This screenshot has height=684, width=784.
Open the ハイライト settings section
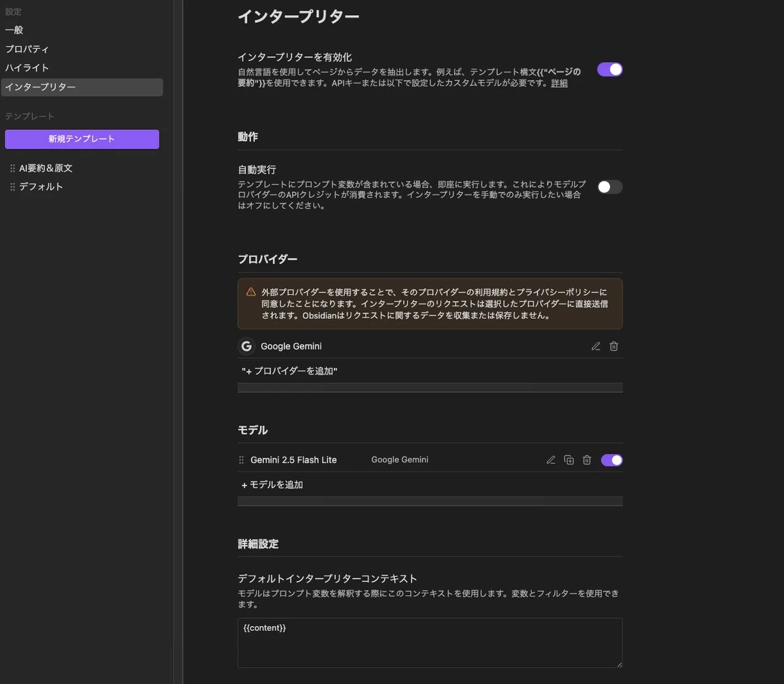click(x=27, y=68)
